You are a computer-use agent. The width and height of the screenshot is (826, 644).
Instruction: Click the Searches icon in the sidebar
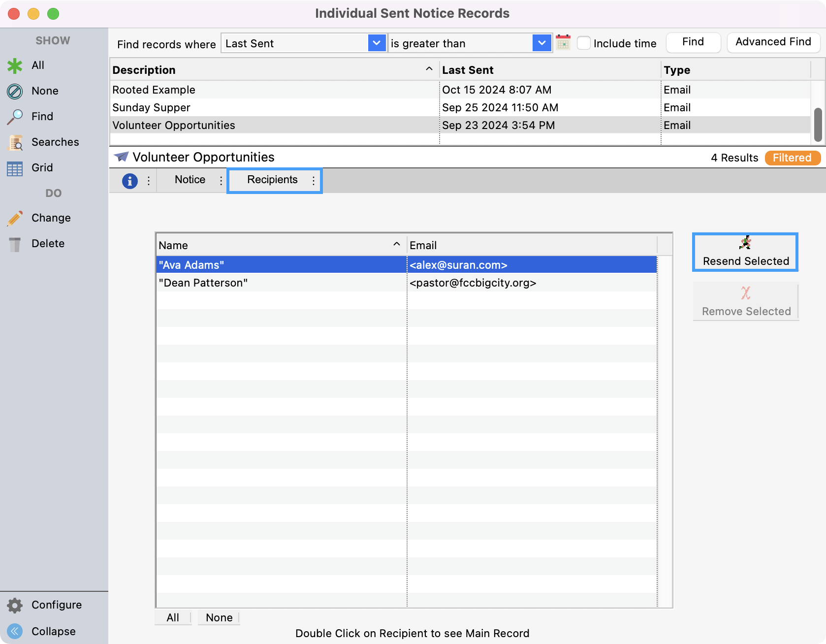(14, 142)
